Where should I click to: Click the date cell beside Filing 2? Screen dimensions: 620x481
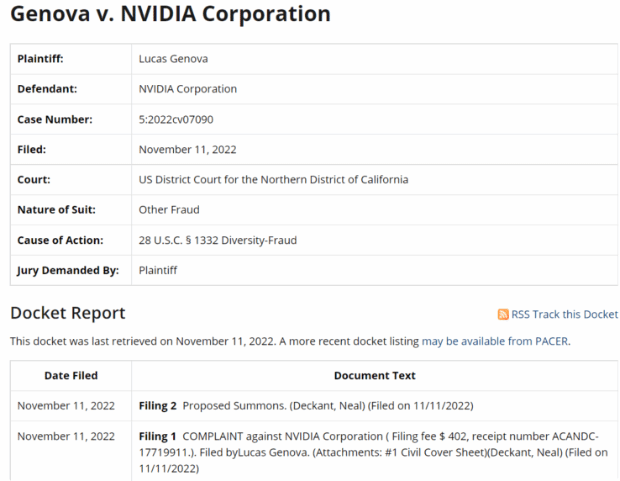click(x=66, y=406)
